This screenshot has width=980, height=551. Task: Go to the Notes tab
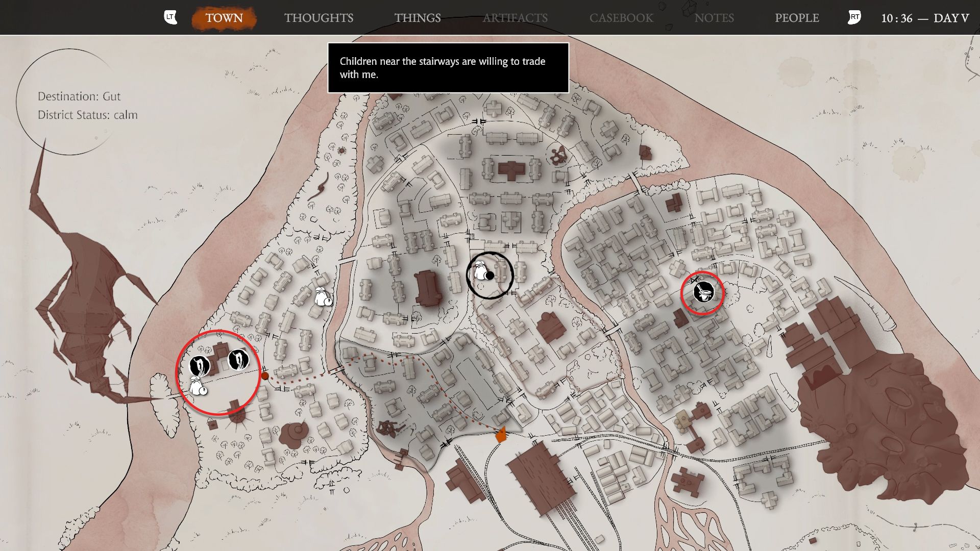point(714,18)
